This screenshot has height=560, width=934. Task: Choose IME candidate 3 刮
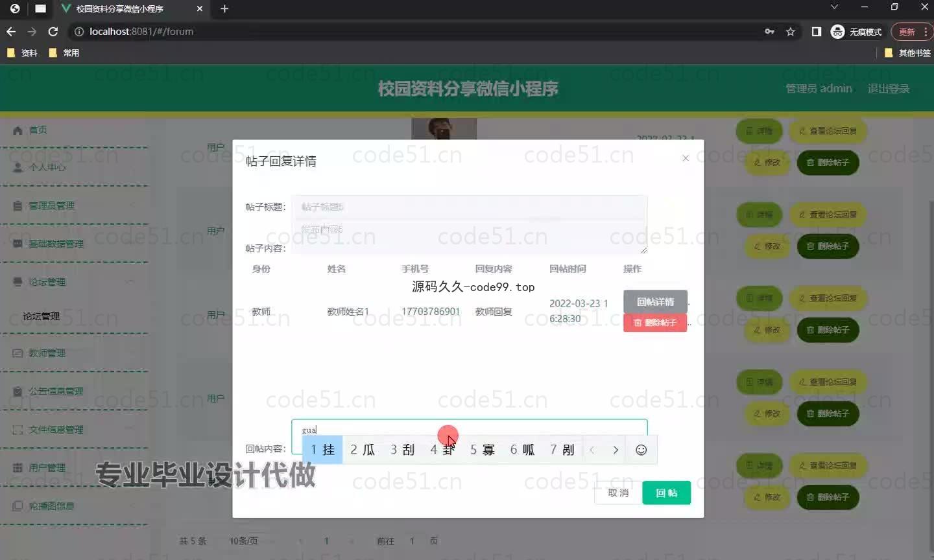coord(402,450)
